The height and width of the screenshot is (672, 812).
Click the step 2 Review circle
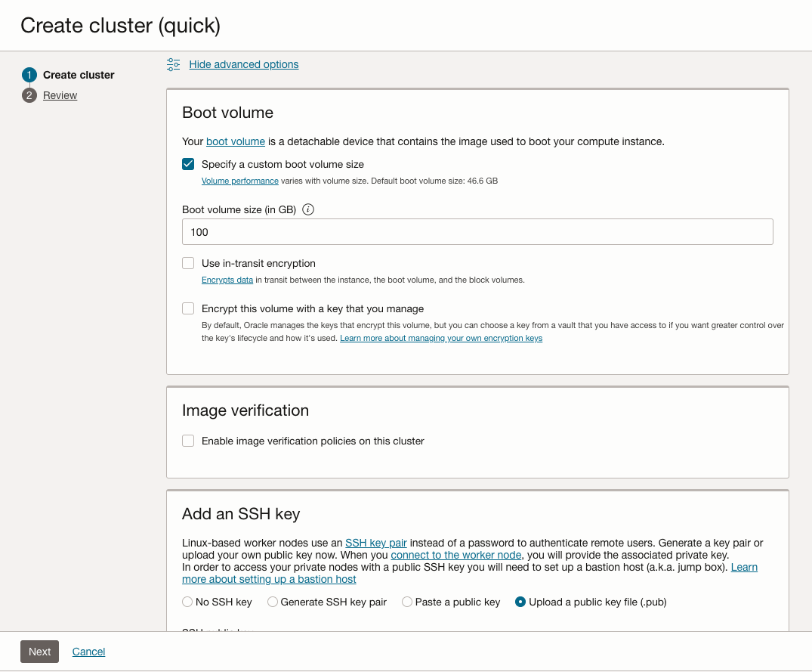point(29,95)
